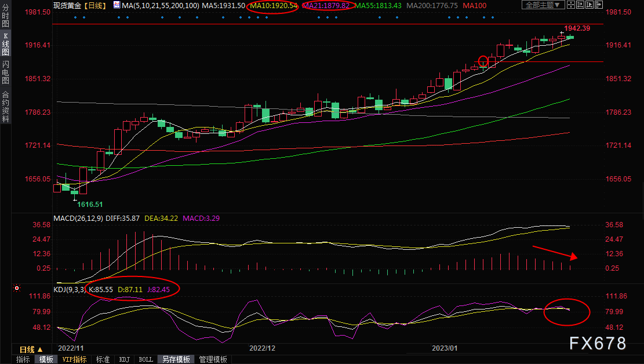644x364 pixels.
Task: Click the first layout icon after 全部主题
Action: (x=572, y=5)
